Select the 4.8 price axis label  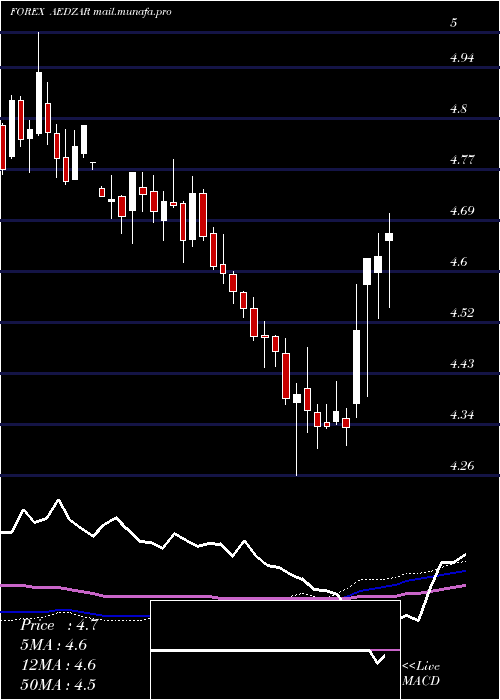(458, 109)
